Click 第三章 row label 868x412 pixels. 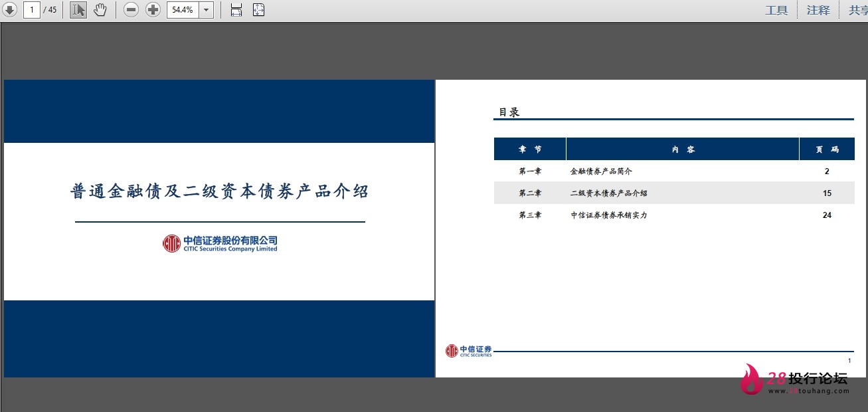pyautogui.click(x=530, y=215)
